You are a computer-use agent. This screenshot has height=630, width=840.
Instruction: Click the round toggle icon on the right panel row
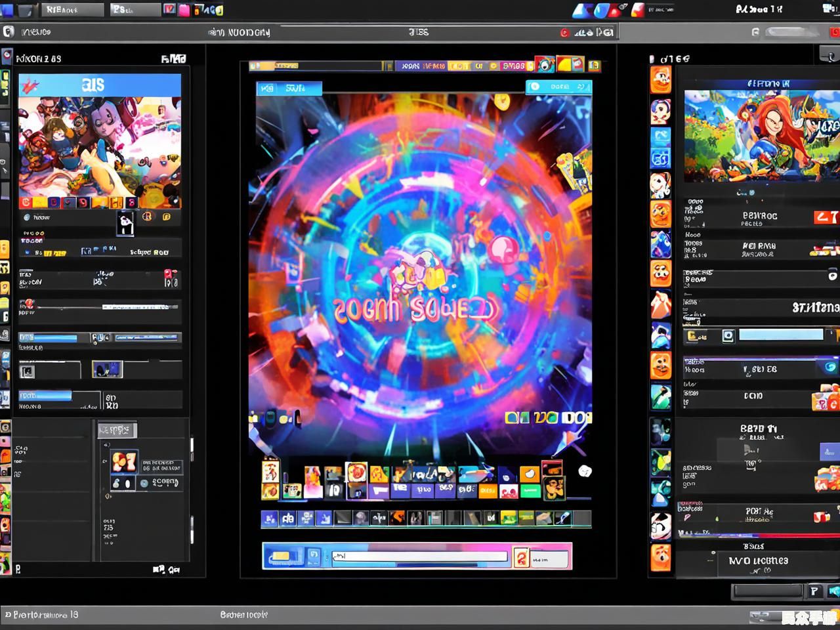833,276
